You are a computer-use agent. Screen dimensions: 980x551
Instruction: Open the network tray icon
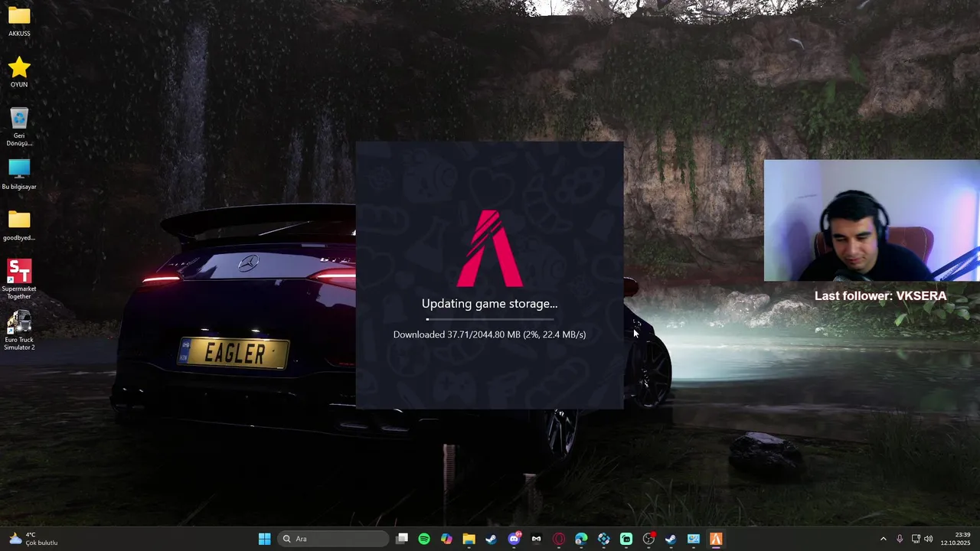pyautogui.click(x=916, y=539)
